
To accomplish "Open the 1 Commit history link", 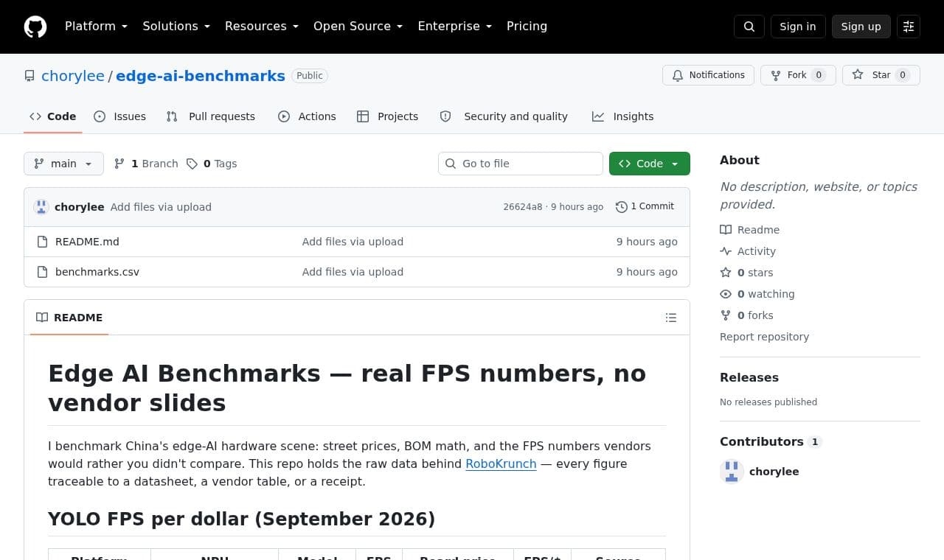I will pos(645,207).
